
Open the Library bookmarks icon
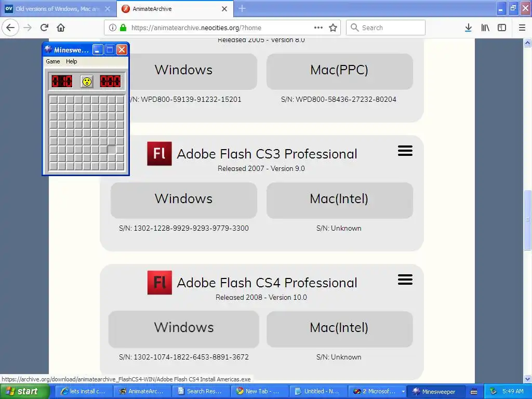click(485, 28)
